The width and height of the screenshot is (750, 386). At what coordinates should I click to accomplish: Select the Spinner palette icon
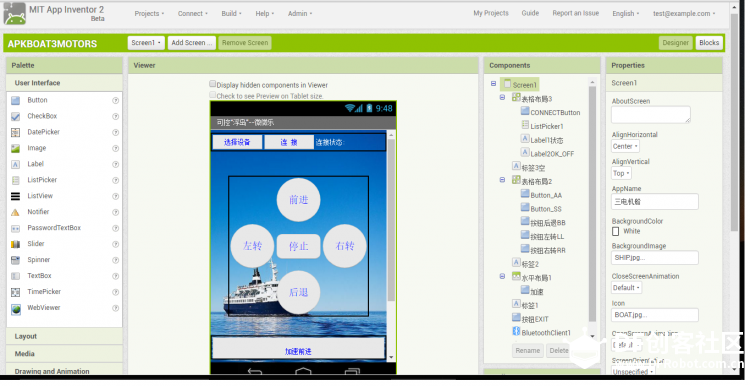(15, 260)
